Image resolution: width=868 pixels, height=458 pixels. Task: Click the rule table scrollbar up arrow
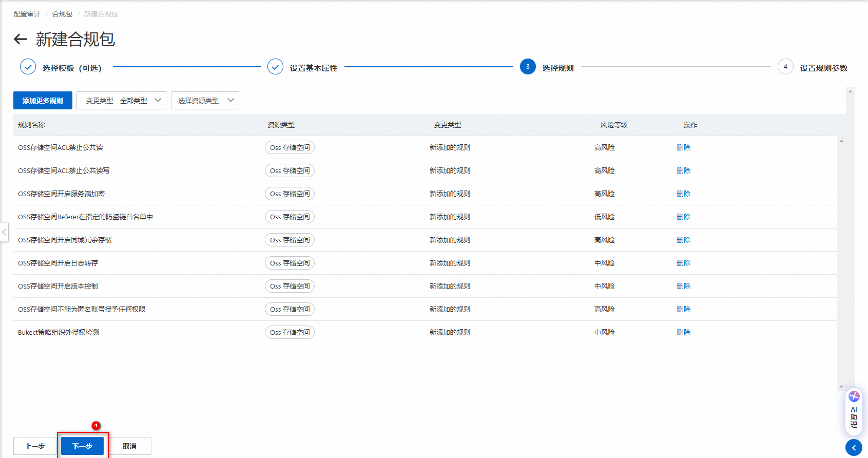pyautogui.click(x=841, y=141)
